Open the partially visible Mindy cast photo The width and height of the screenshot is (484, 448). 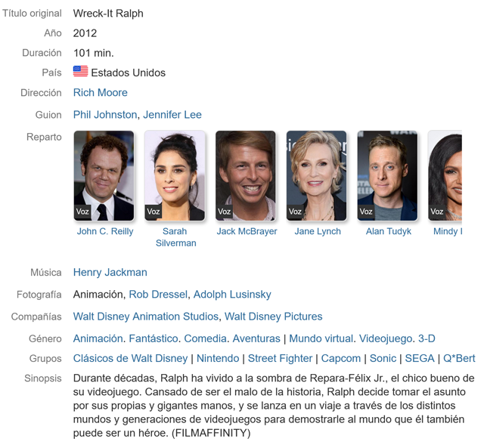point(445,176)
